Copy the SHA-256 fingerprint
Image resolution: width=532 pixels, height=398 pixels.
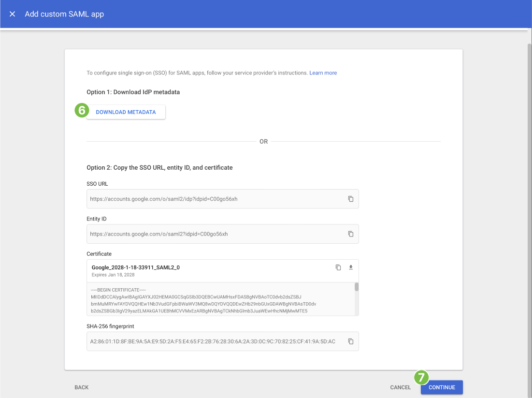tap(350, 341)
